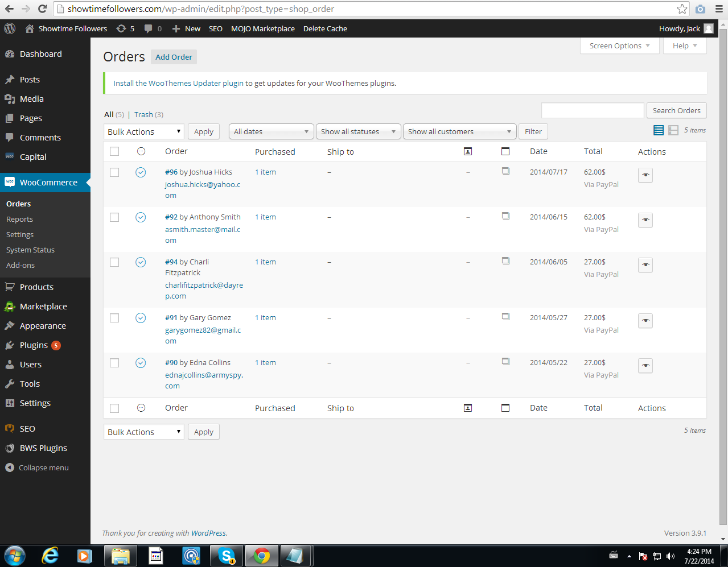The width and height of the screenshot is (728, 567).
Task: Open Howdy, Jack account menu
Action: click(686, 28)
